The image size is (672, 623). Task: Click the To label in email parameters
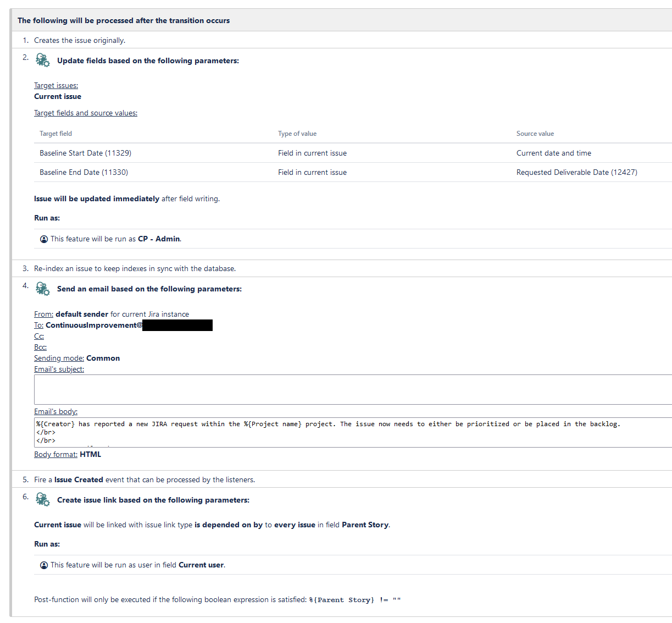(x=38, y=325)
